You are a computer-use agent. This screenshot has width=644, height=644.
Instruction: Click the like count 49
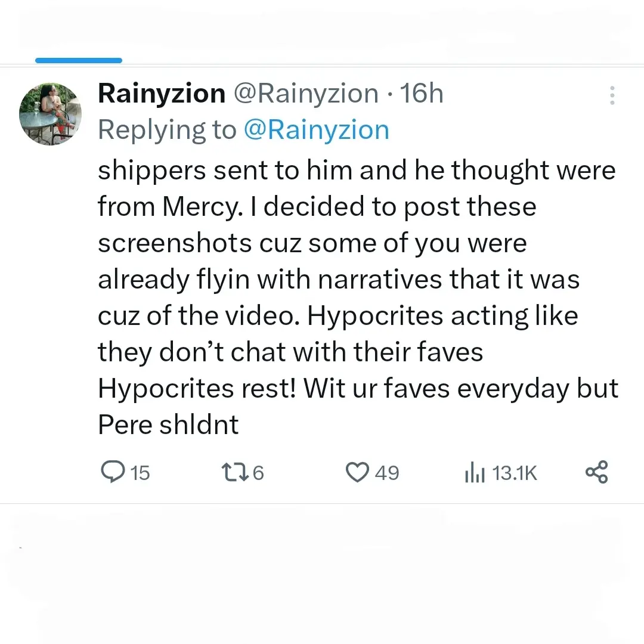(387, 473)
